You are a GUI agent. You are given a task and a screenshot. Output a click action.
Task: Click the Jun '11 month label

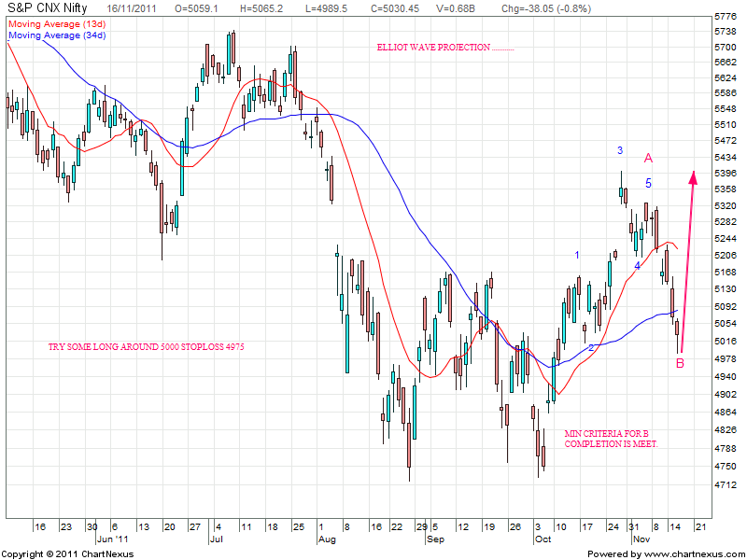click(x=112, y=539)
